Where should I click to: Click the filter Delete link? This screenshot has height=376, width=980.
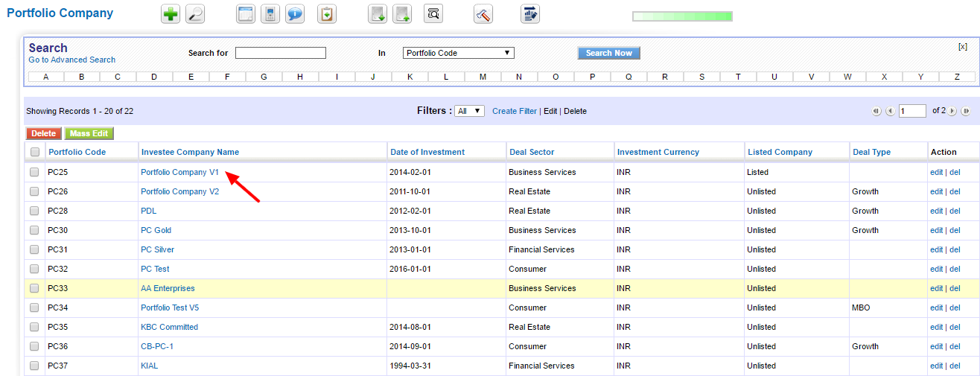[575, 111]
